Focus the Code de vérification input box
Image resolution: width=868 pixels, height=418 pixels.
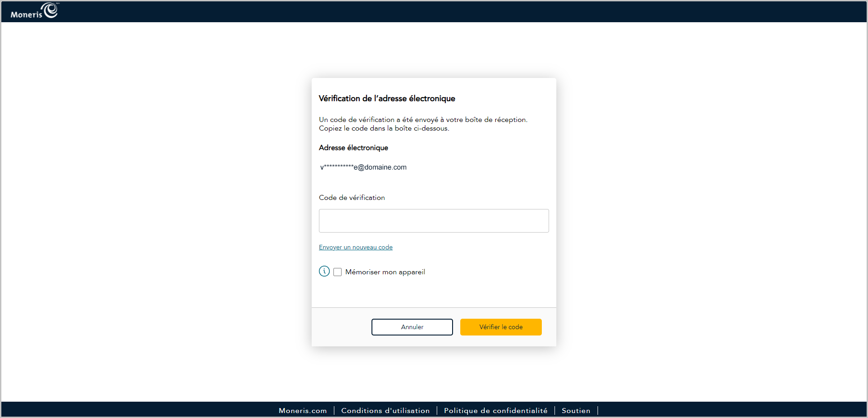click(434, 221)
